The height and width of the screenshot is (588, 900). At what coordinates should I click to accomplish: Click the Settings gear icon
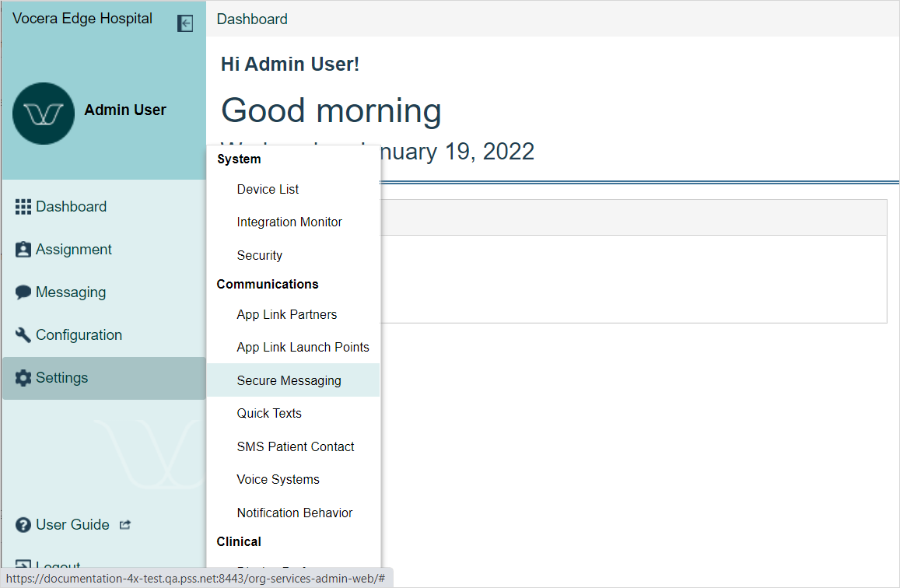23,378
